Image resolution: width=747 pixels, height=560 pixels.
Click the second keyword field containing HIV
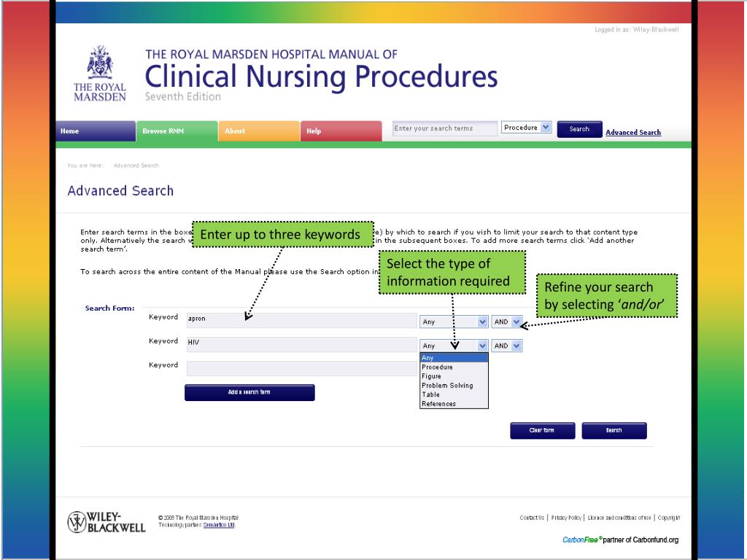pos(301,344)
